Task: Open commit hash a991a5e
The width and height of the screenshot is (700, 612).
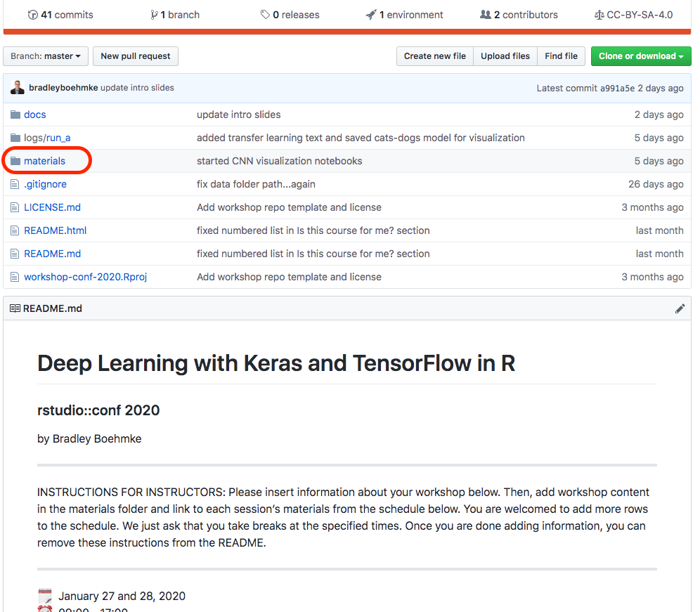Action: point(617,88)
